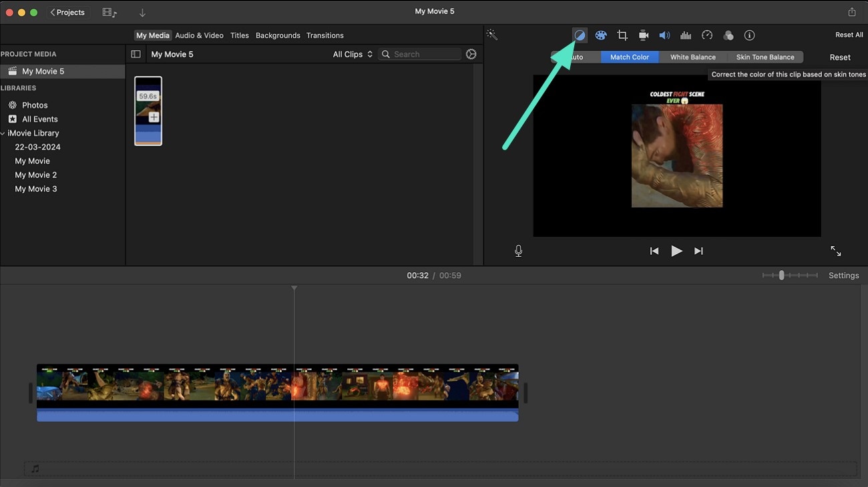Open the All Clips filter dropdown
The height and width of the screenshot is (487, 868).
coord(353,54)
